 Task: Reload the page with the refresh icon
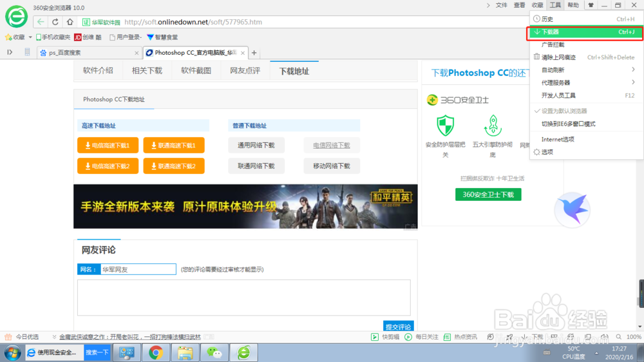(55, 22)
